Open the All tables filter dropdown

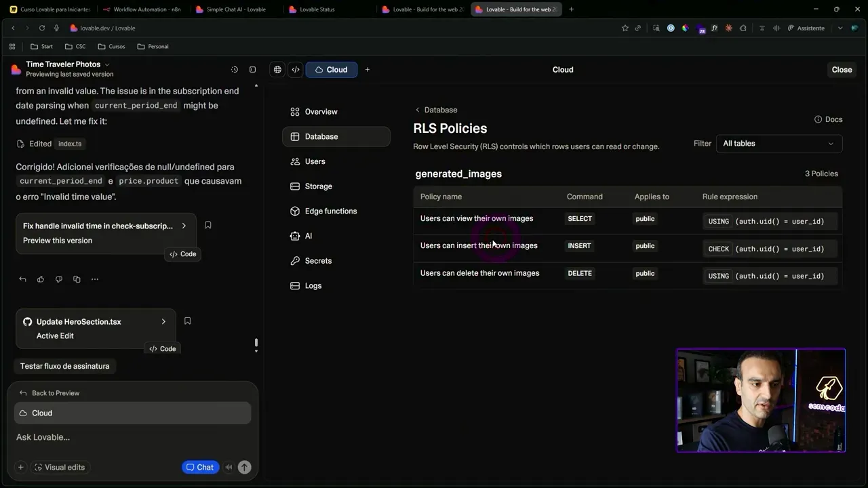coord(778,144)
